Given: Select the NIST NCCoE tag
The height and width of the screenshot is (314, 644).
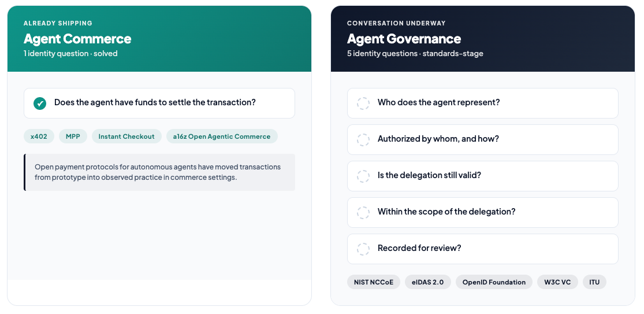Looking at the screenshot, I should [374, 282].
